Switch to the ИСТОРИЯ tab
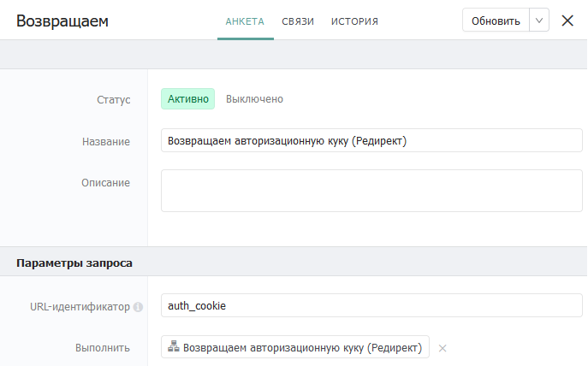This screenshot has width=588, height=366. [x=354, y=21]
